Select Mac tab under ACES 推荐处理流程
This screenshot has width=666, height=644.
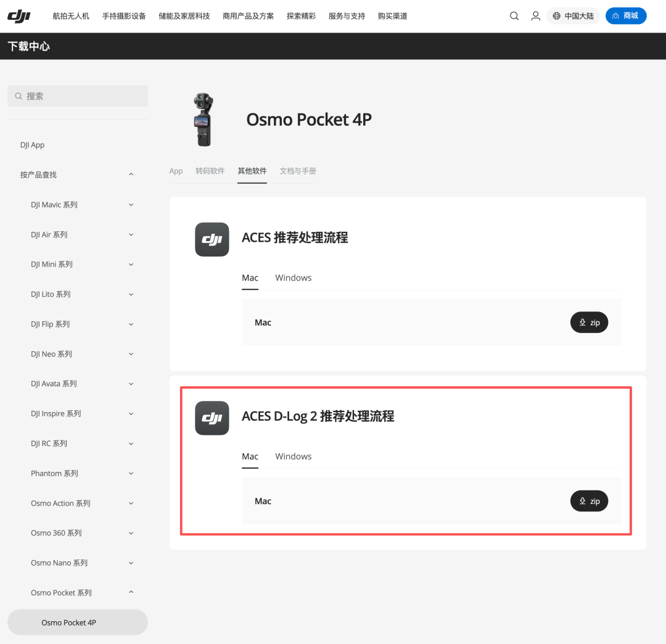coord(250,278)
